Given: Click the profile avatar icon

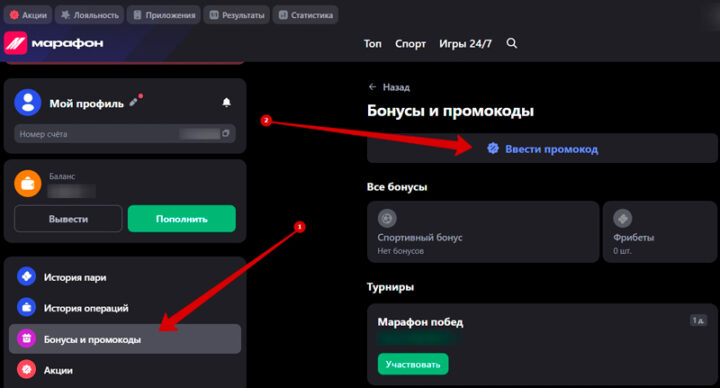Looking at the screenshot, I should click(x=28, y=102).
